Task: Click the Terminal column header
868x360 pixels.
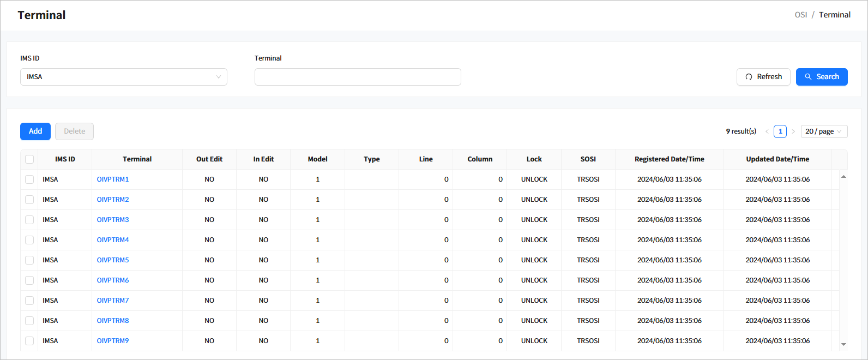Action: (137, 159)
